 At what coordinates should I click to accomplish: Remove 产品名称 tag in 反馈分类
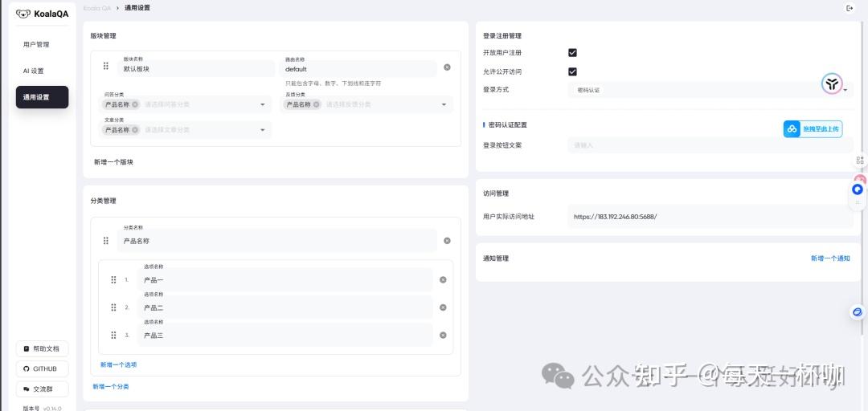[x=316, y=104]
